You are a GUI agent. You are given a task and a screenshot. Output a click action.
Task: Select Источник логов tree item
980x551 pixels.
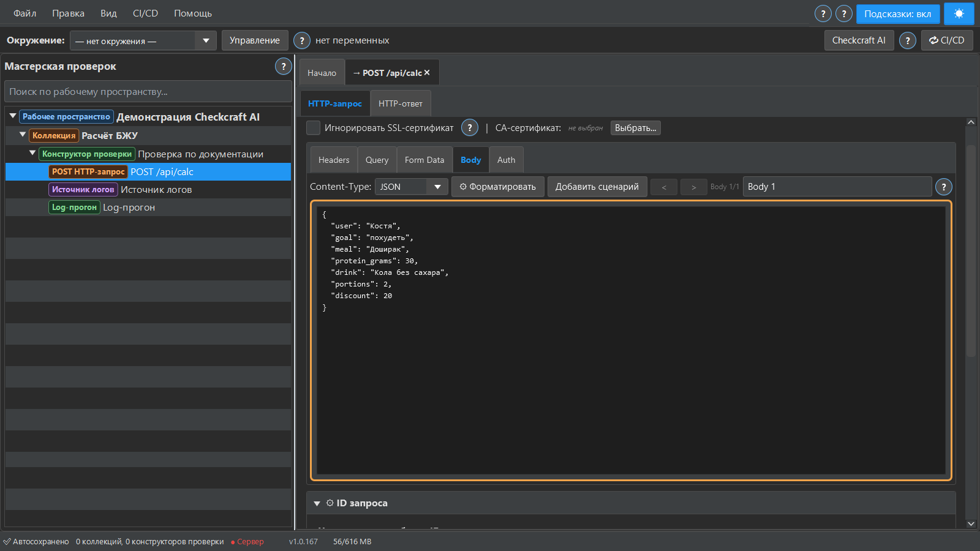(x=148, y=189)
